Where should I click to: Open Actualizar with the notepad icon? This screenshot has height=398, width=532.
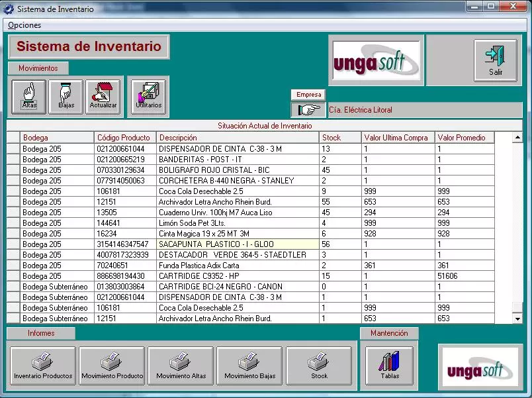(103, 96)
